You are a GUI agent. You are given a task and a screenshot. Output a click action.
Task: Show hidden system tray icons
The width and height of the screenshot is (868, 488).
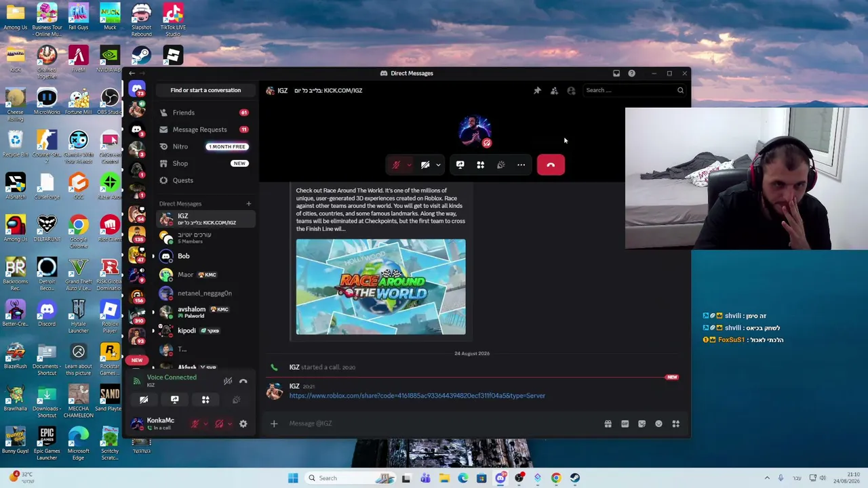coord(767,478)
